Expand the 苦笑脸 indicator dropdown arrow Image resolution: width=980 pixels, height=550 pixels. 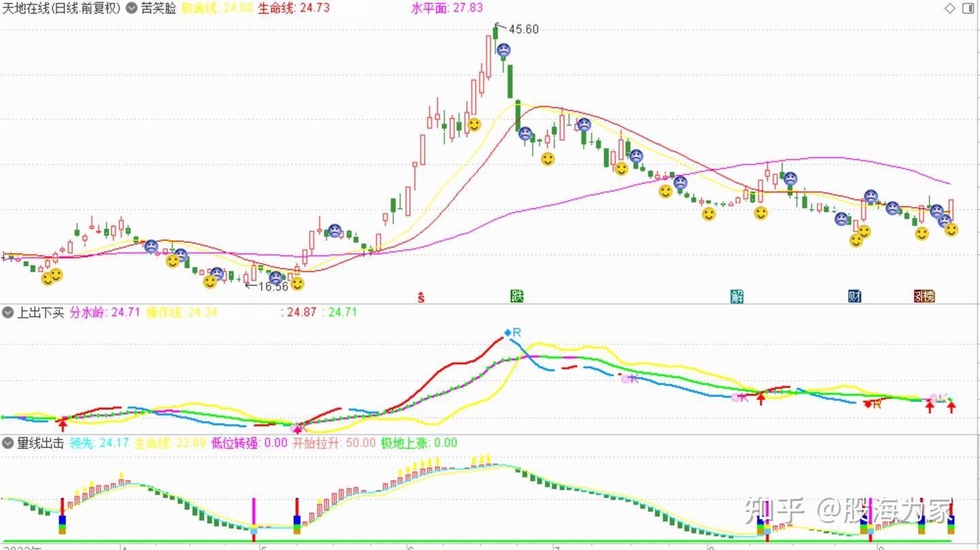coord(131,8)
